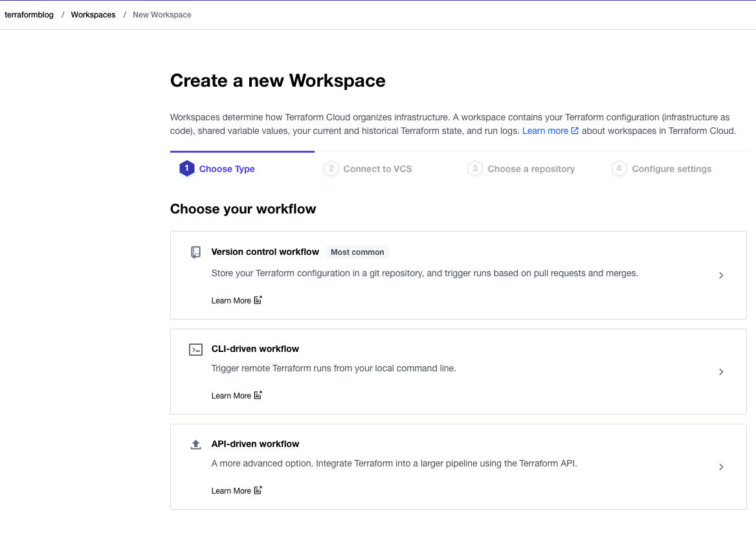
Task: Expand the Version control workflow chevron
Action: 721,275
